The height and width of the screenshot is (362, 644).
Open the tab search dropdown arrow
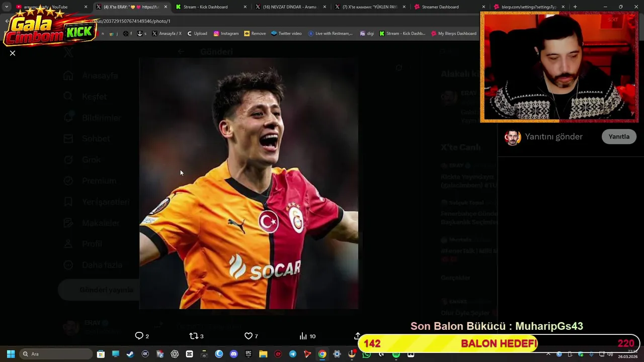(6, 7)
